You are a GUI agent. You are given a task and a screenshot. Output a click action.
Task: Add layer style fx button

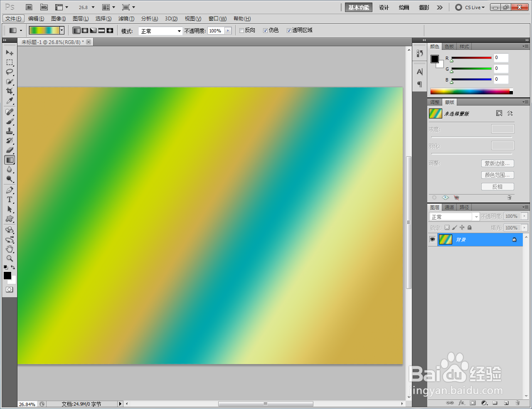point(461,403)
